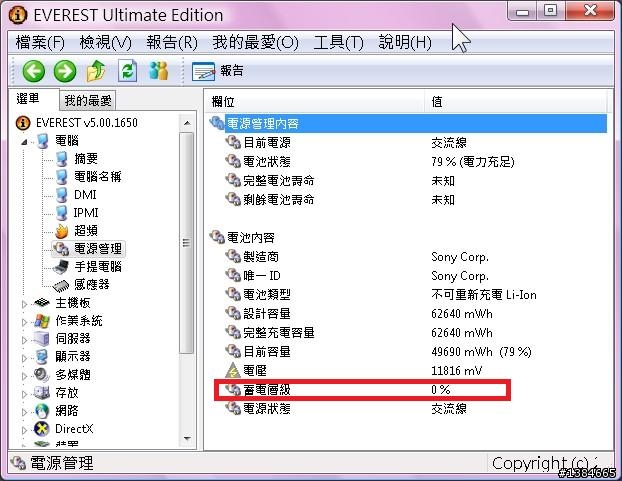This screenshot has height=481, width=622.
Task: Expand the 存放 tree node
Action: pyautogui.click(x=25, y=394)
